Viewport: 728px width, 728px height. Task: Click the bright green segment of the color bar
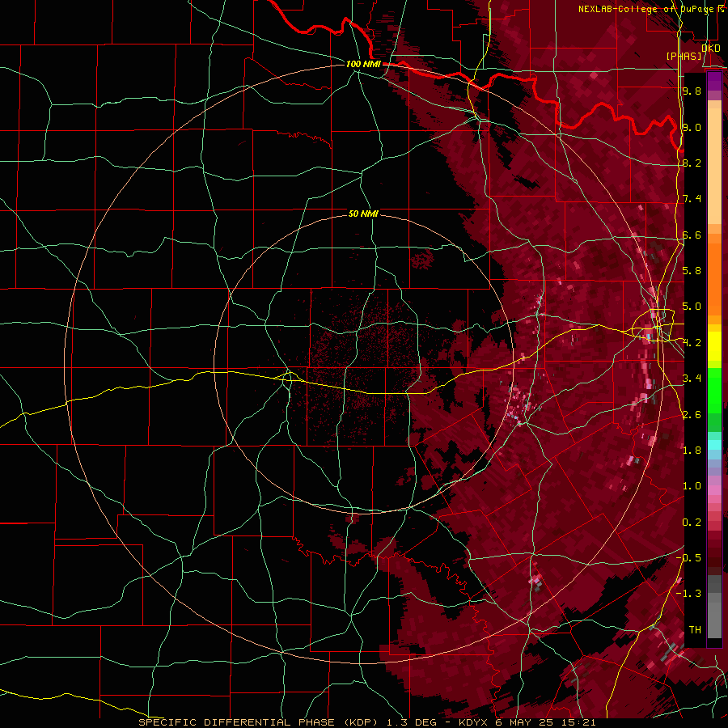pyautogui.click(x=714, y=391)
